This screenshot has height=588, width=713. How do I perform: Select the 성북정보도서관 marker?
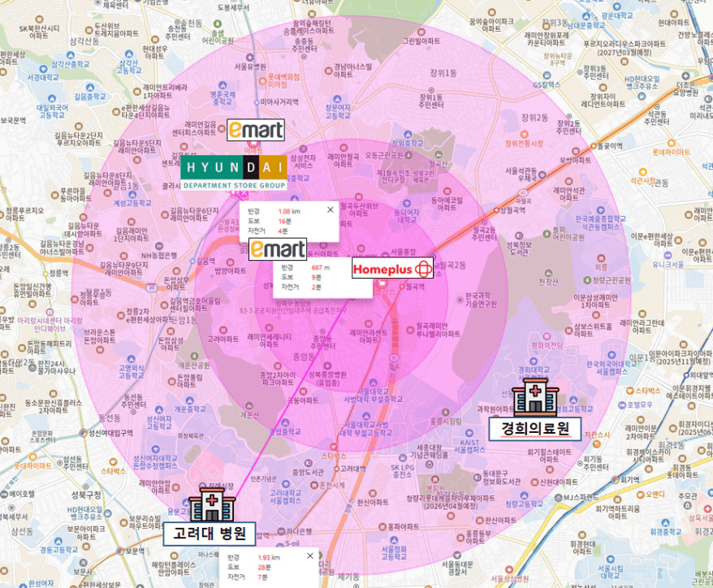[x=519, y=236]
